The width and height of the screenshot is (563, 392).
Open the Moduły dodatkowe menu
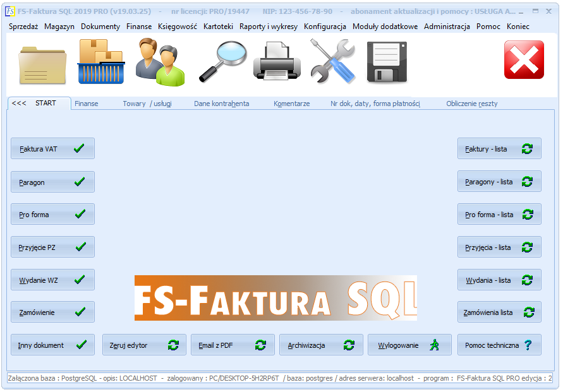[385, 27]
